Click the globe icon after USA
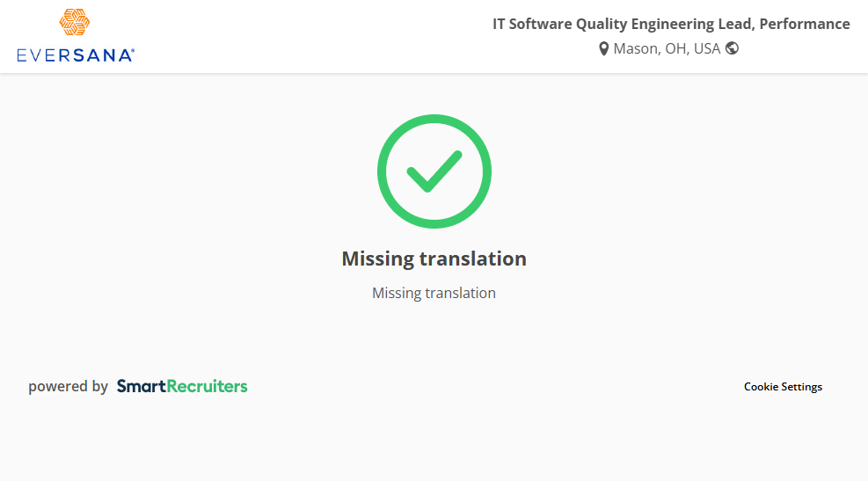This screenshot has height=481, width=868. [732, 48]
